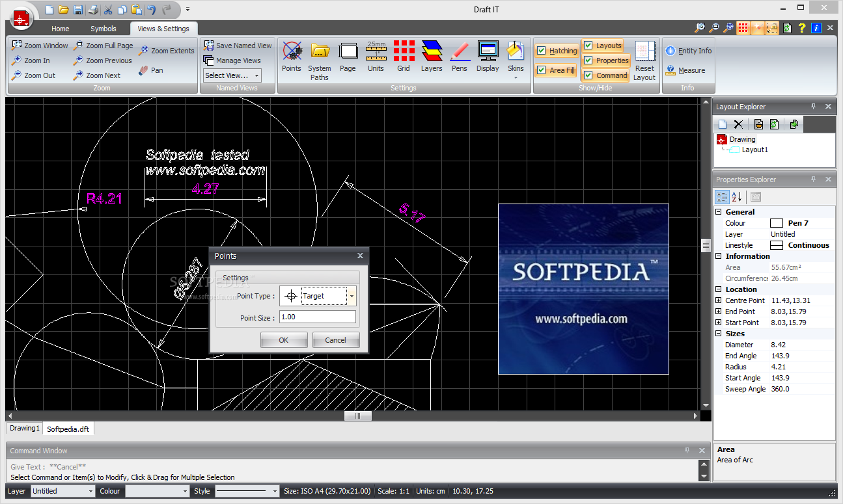Click the Colour Pen 7 swatch

(777, 223)
